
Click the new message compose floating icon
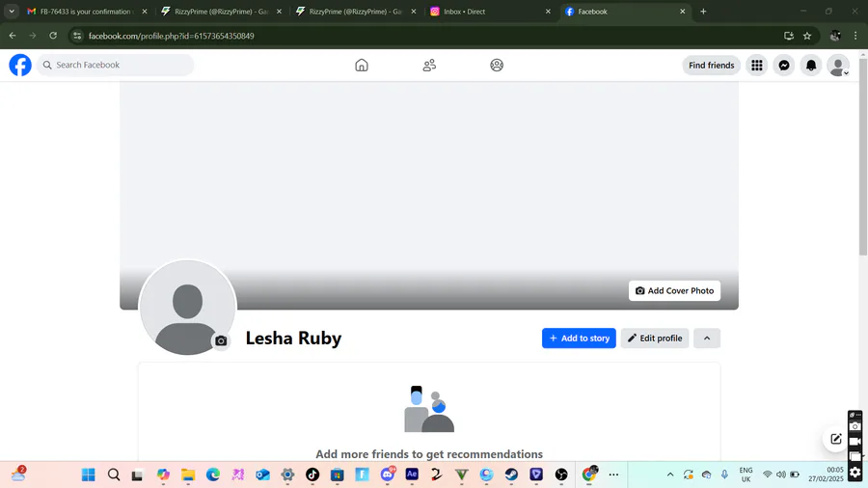[x=836, y=439]
